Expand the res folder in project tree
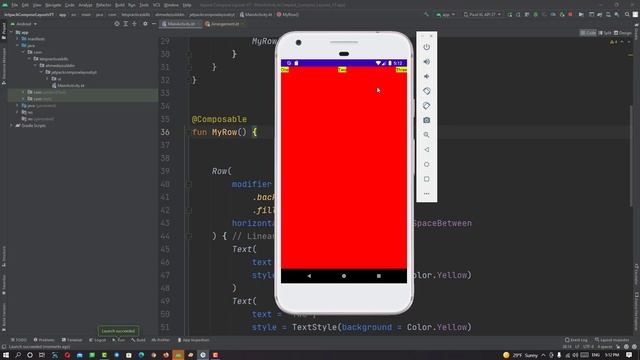The image size is (640, 360). pyautogui.click(x=18, y=112)
